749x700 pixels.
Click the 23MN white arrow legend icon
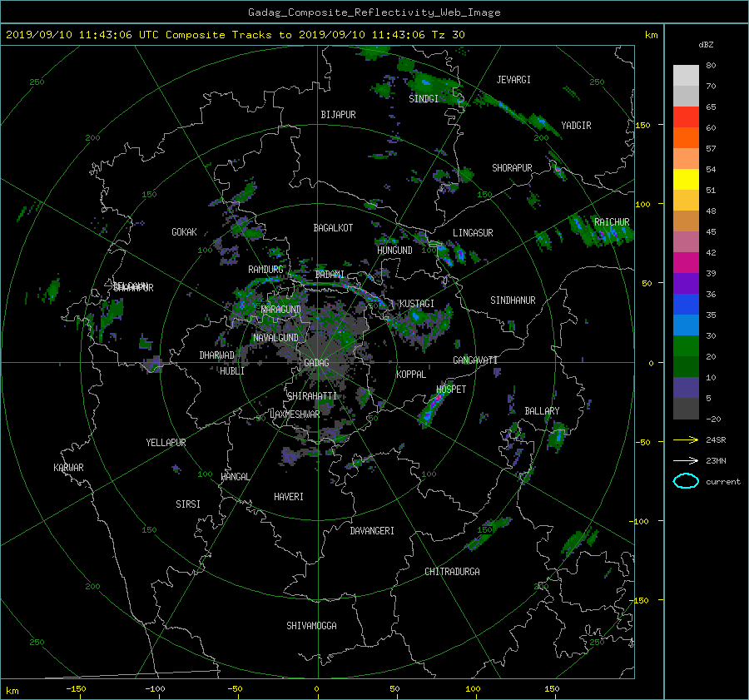(686, 460)
